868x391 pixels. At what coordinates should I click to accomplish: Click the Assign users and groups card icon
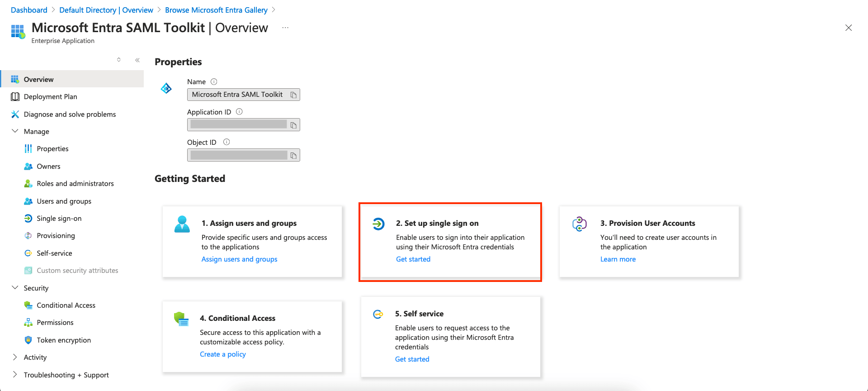coord(182,224)
